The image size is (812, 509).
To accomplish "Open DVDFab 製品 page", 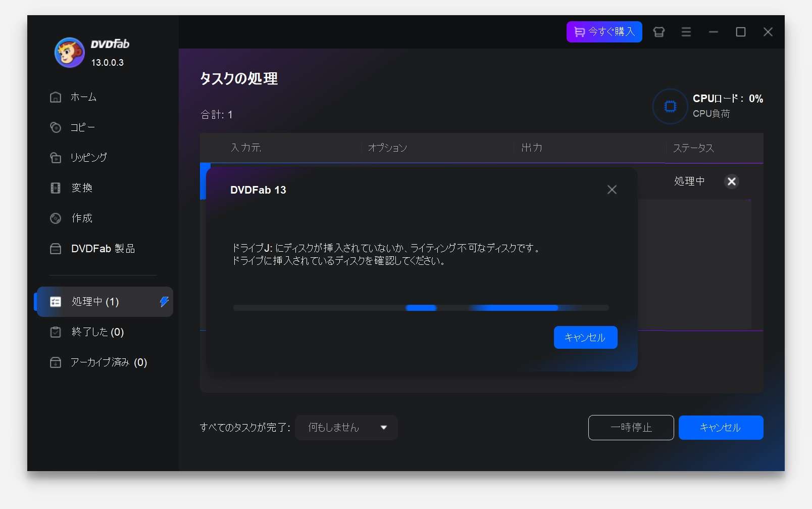I will 103,249.
